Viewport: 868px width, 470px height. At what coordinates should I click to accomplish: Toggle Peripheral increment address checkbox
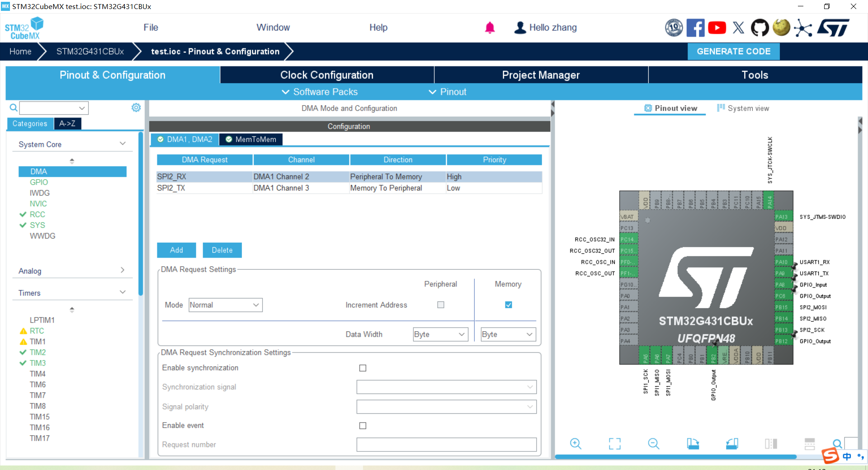tap(441, 305)
